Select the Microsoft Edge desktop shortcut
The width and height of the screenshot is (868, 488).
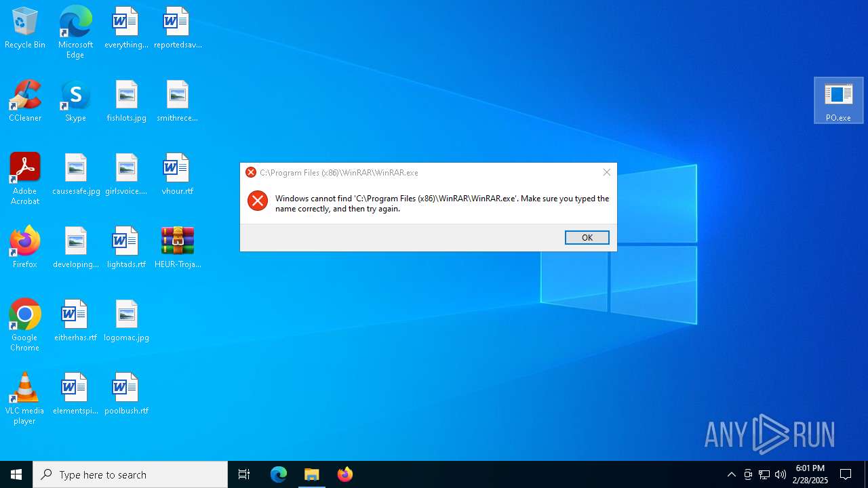[x=75, y=33]
